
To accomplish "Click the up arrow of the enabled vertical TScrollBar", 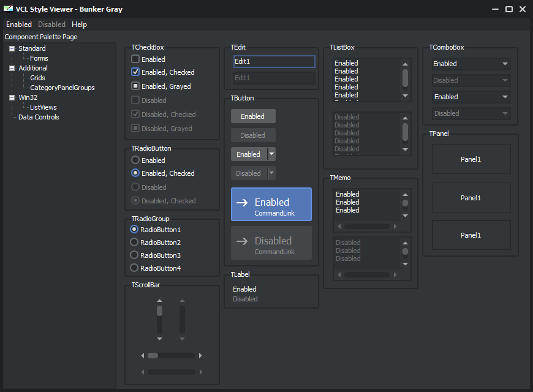I will (159, 301).
